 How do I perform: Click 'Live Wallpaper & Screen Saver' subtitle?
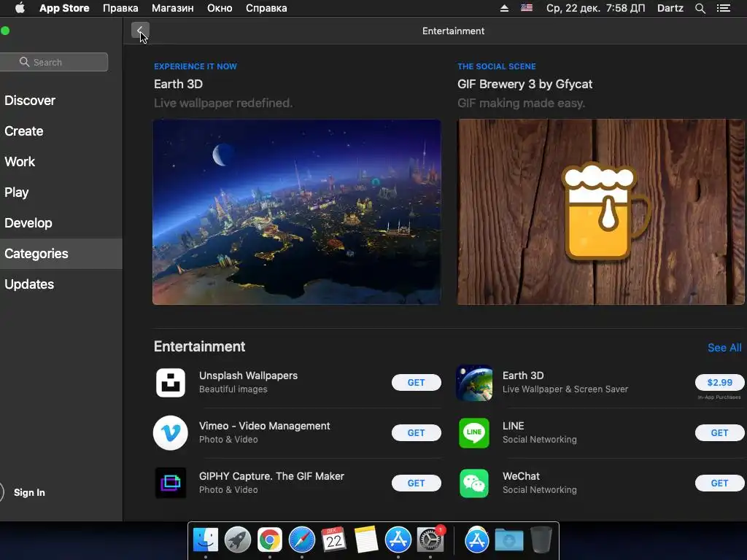[x=565, y=389]
